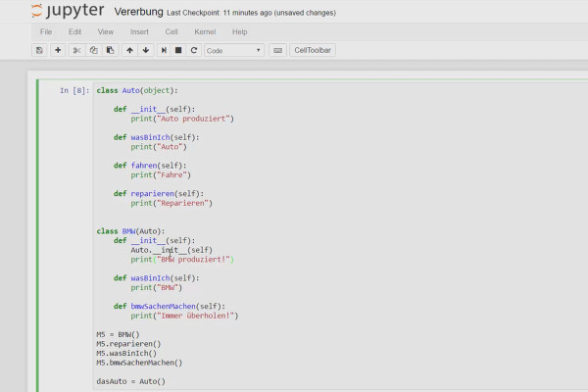Click the 'def wasBinIch(self):' line in Auto
The width and height of the screenshot is (588, 392).
click(x=157, y=137)
